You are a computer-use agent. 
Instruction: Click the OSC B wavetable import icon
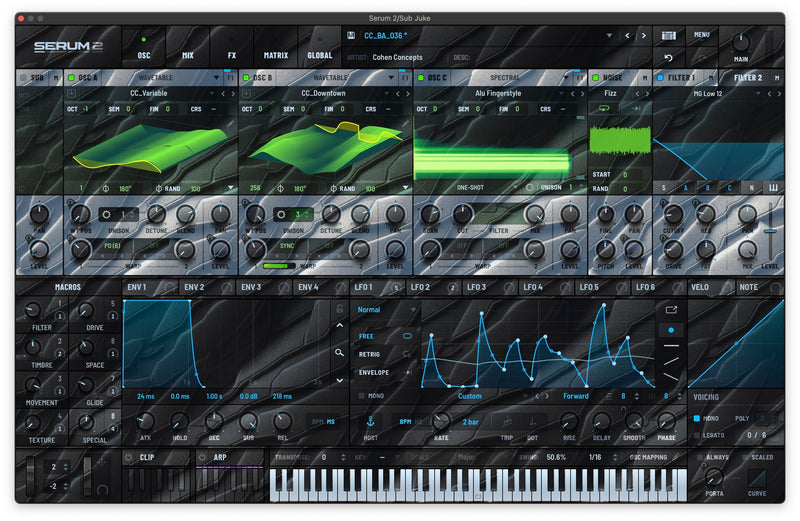[246, 93]
